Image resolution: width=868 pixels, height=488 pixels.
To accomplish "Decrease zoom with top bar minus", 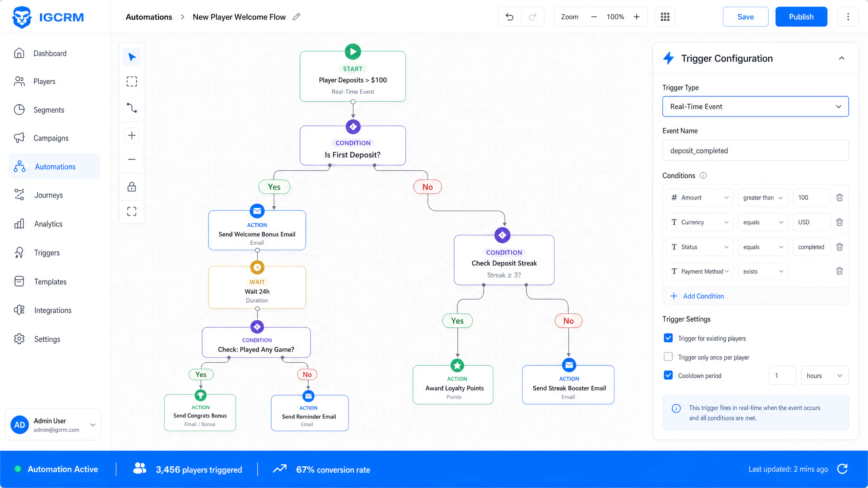I will [594, 17].
